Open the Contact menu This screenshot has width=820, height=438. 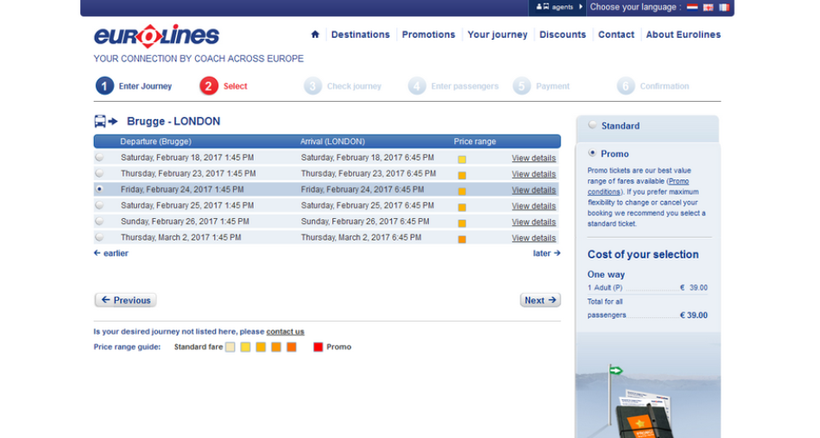coord(616,34)
